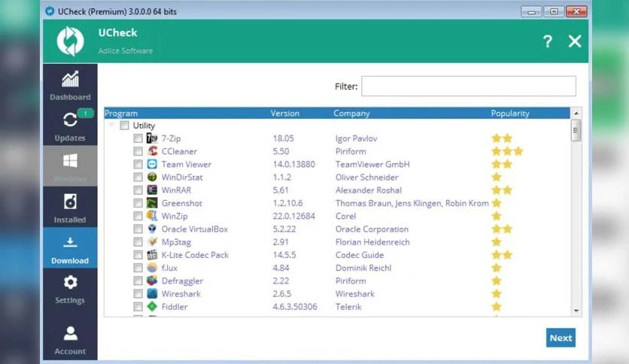
Task: Click version '14.0.13880' cell
Action: pos(293,165)
